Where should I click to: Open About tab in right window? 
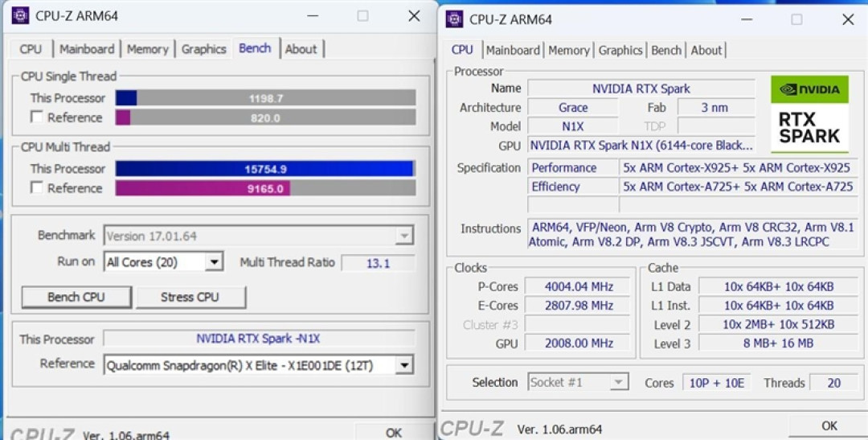[x=706, y=50]
